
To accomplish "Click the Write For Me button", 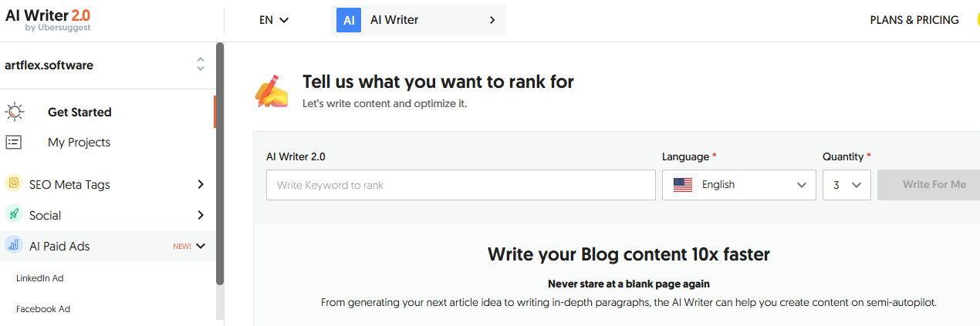I will click(932, 185).
